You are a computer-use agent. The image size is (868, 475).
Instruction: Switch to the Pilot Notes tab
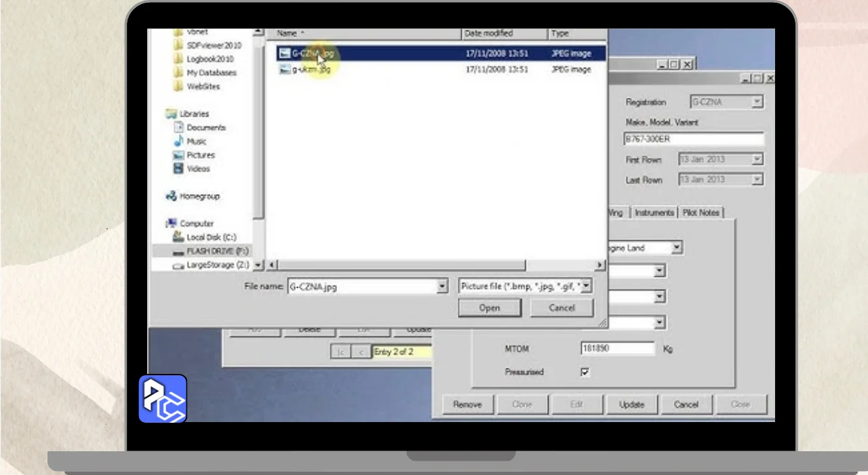(701, 212)
